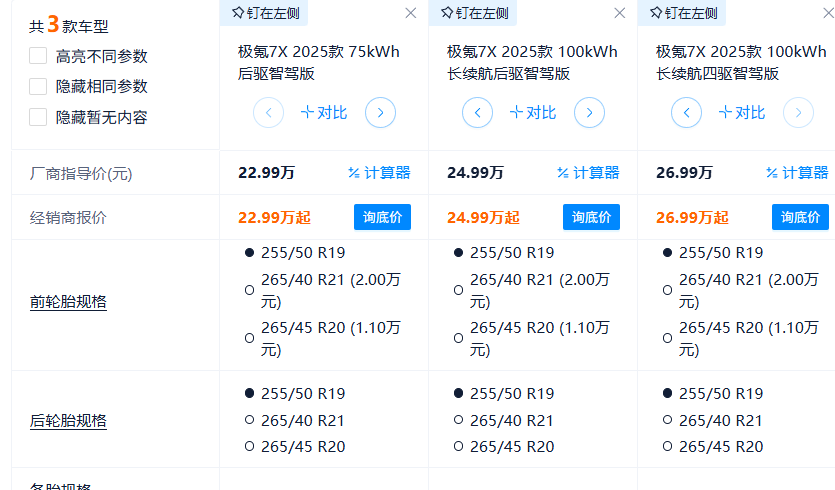The height and width of the screenshot is (490, 835).
Task: Click the 经销商报价 row label
Action: [68, 217]
